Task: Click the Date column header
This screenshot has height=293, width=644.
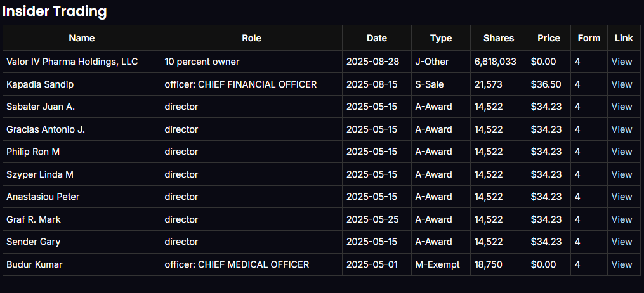Action: 376,38
